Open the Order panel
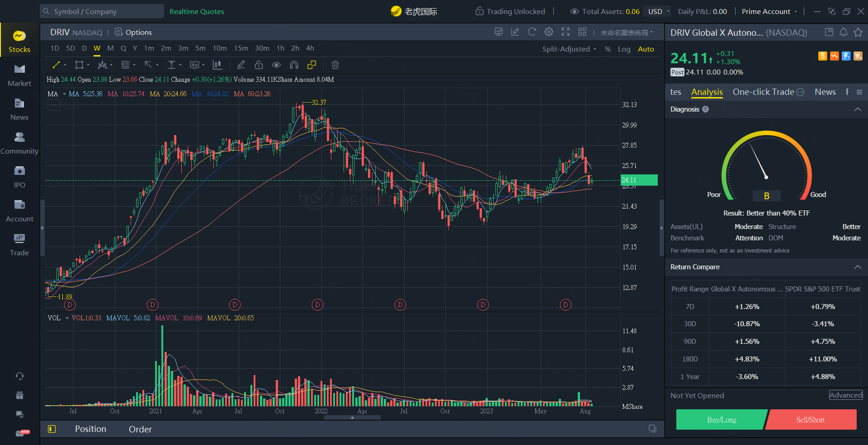 point(140,429)
